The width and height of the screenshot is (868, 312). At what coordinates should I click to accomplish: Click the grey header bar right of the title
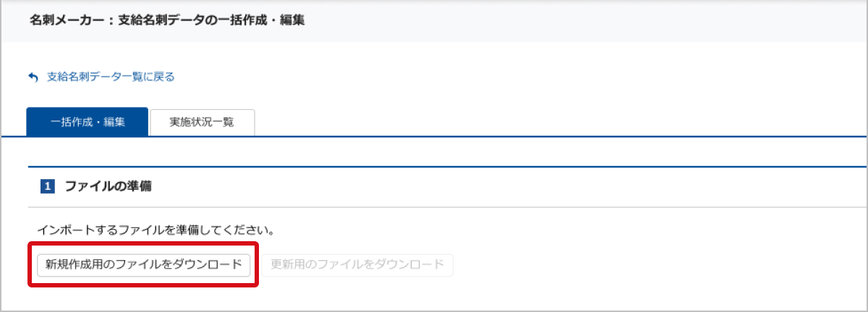click(x=579, y=20)
